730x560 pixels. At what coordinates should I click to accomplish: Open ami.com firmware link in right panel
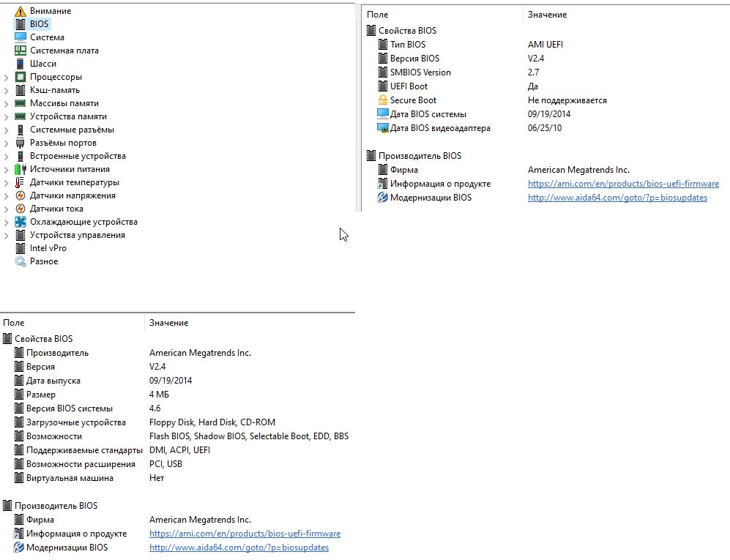(623, 184)
